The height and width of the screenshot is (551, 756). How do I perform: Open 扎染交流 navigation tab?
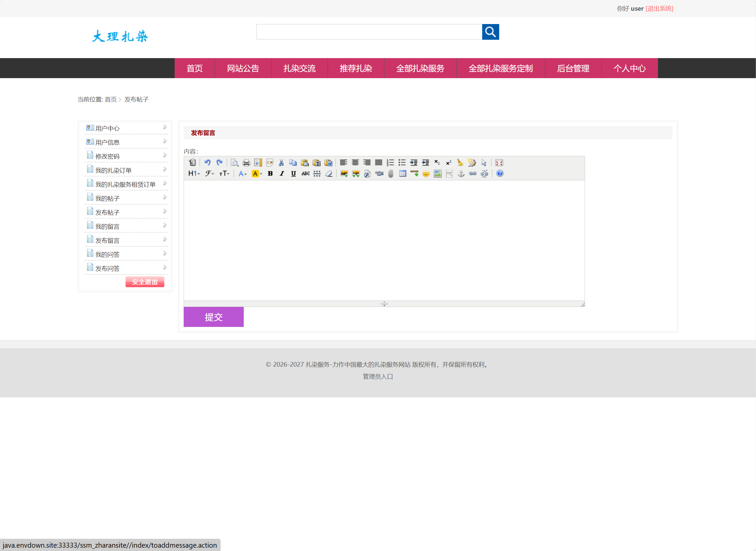[299, 68]
